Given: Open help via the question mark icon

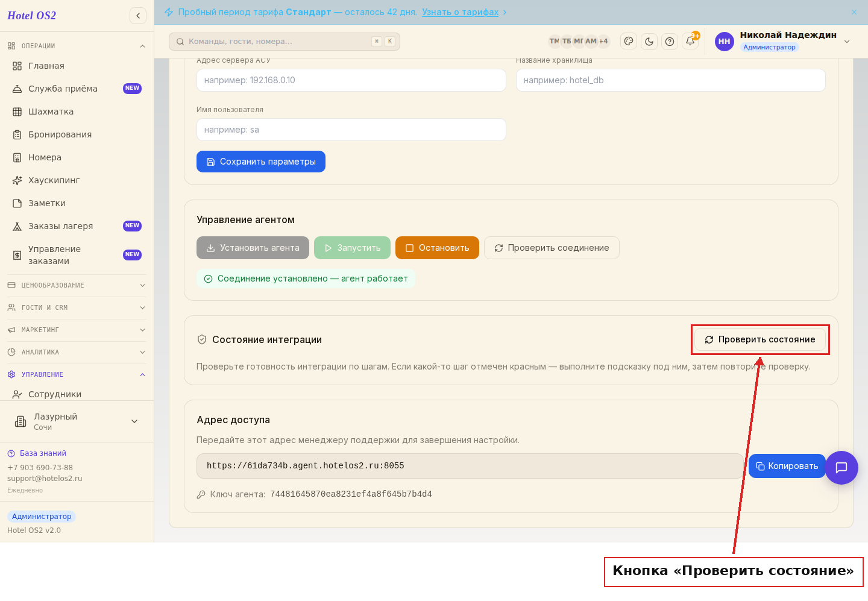Looking at the screenshot, I should tap(670, 42).
